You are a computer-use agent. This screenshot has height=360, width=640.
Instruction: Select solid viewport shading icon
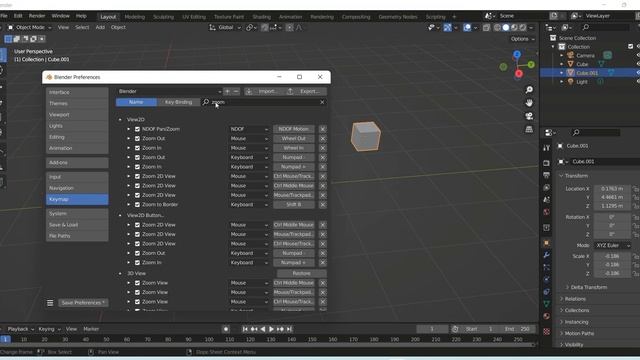pyautogui.click(x=506, y=28)
